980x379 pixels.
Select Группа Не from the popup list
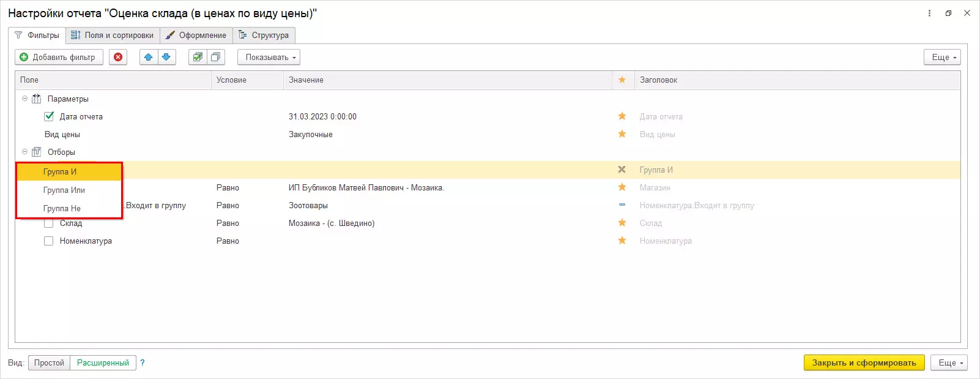coord(69,208)
